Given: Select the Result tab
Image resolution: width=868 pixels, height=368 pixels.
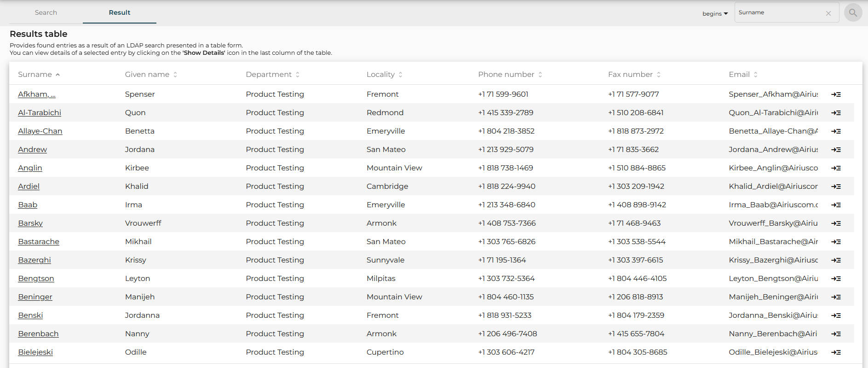Looking at the screenshot, I should pyautogui.click(x=120, y=12).
